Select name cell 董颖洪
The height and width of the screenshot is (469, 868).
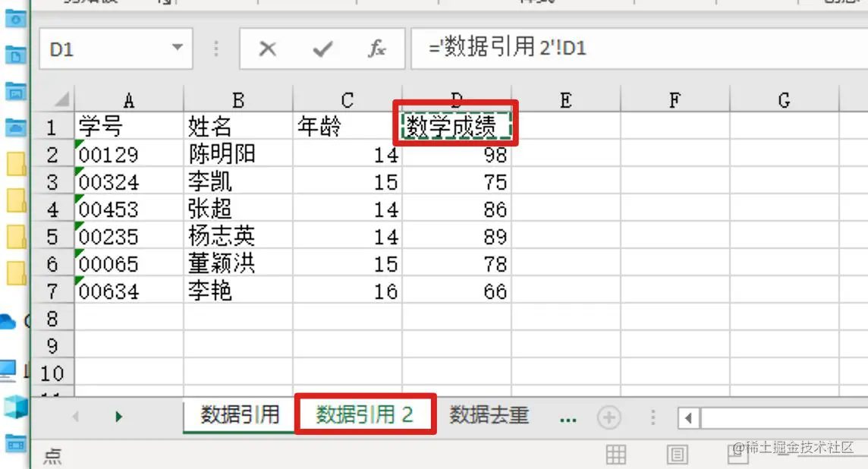click(x=238, y=263)
